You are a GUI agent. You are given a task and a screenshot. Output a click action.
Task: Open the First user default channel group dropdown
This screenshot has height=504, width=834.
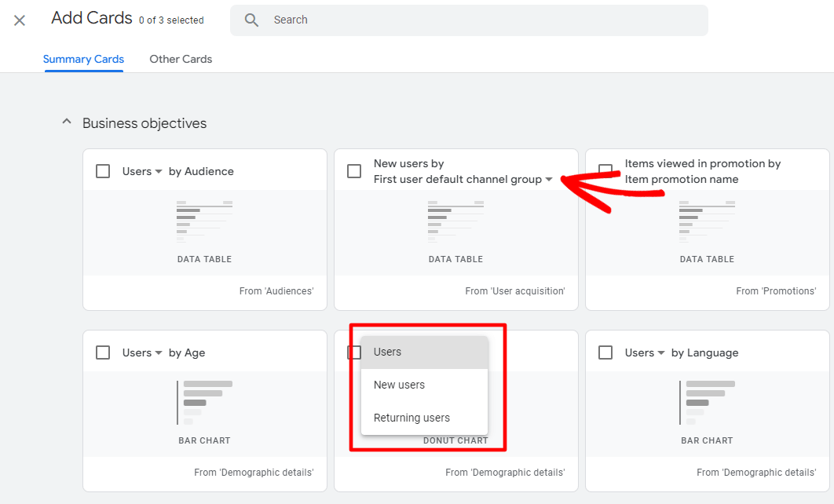click(x=548, y=178)
